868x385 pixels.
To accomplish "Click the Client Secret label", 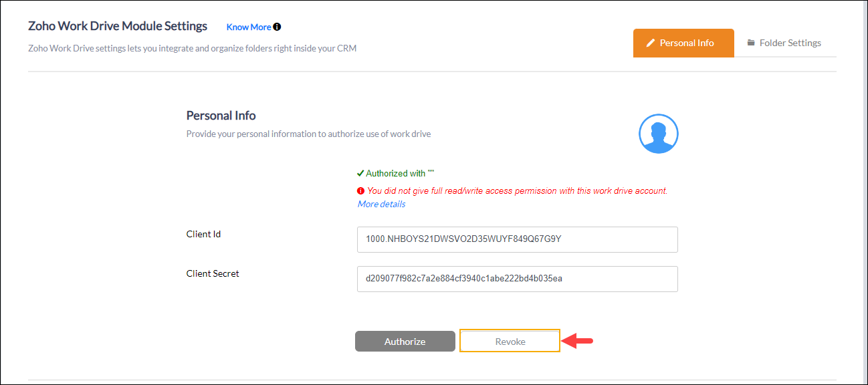I will click(213, 273).
